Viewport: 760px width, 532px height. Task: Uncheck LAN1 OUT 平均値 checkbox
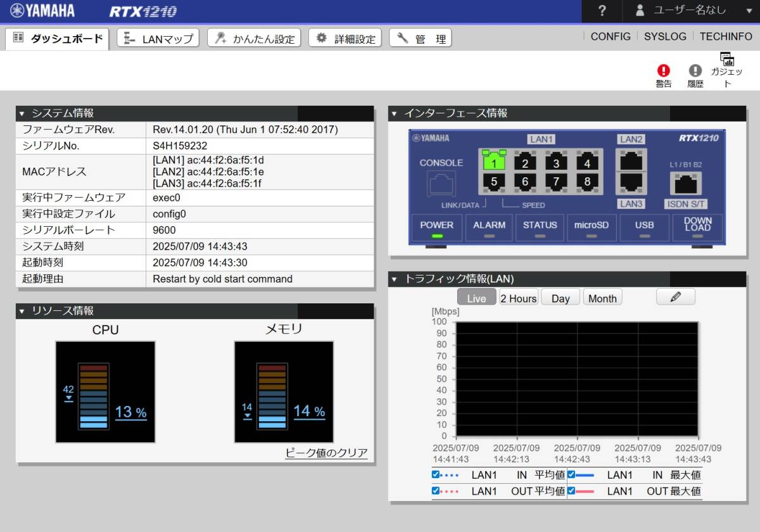436,491
